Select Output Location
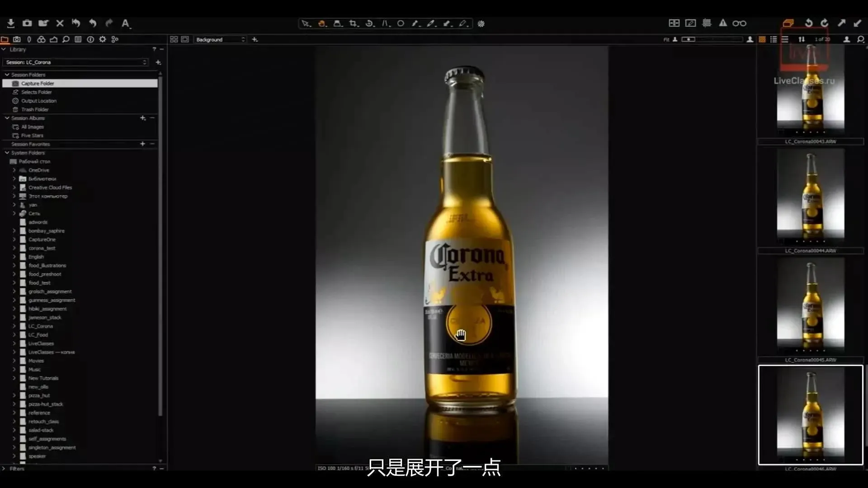The height and width of the screenshot is (488, 868). pyautogui.click(x=38, y=101)
